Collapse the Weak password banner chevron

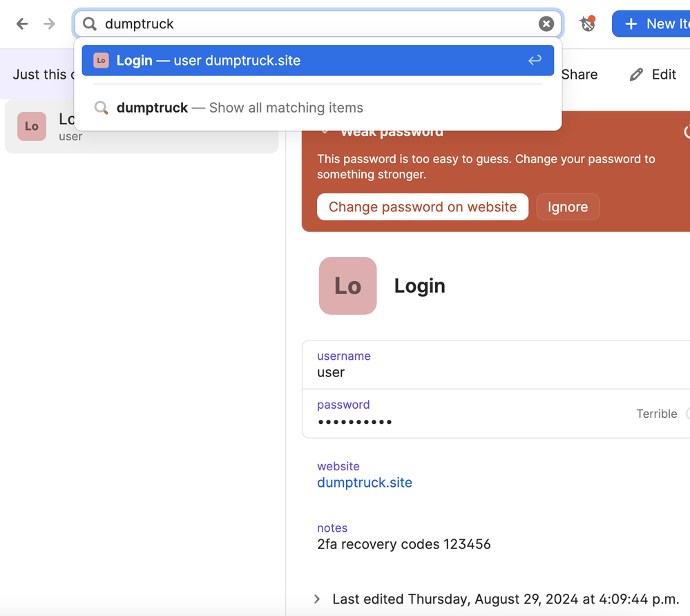[x=324, y=131]
